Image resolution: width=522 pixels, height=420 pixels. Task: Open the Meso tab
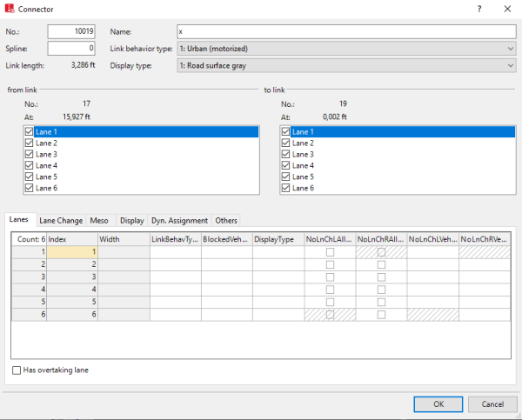99,221
